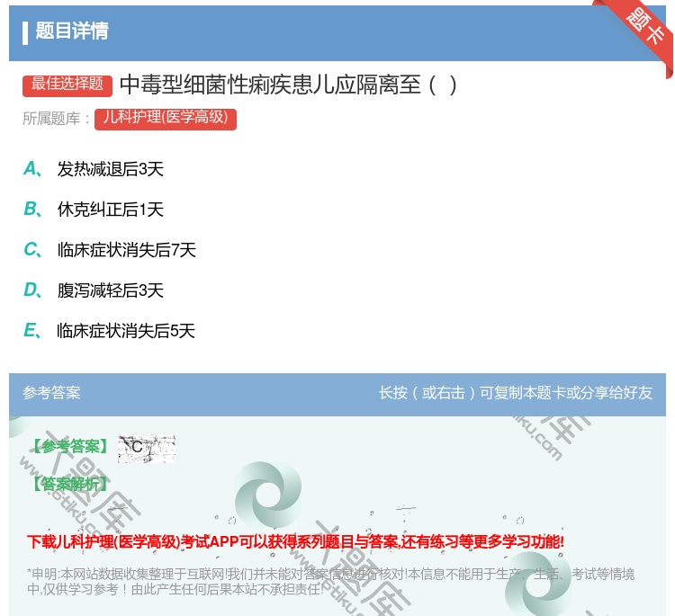Click the letter E option marker

pyautogui.click(x=32, y=331)
